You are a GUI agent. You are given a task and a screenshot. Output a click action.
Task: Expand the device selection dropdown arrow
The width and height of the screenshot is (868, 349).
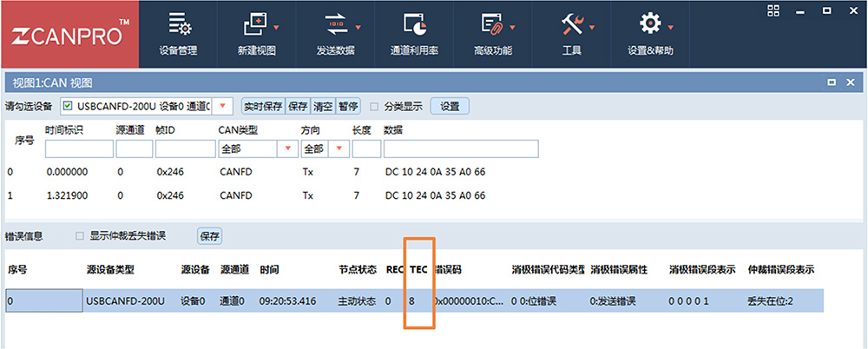click(223, 106)
